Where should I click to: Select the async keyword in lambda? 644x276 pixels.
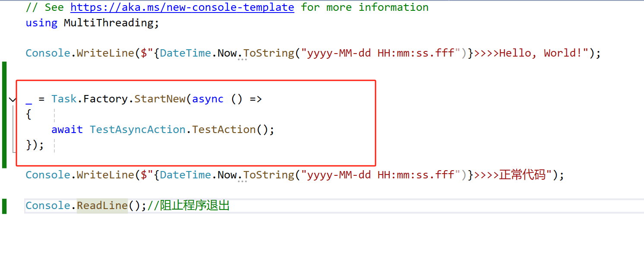click(x=208, y=99)
